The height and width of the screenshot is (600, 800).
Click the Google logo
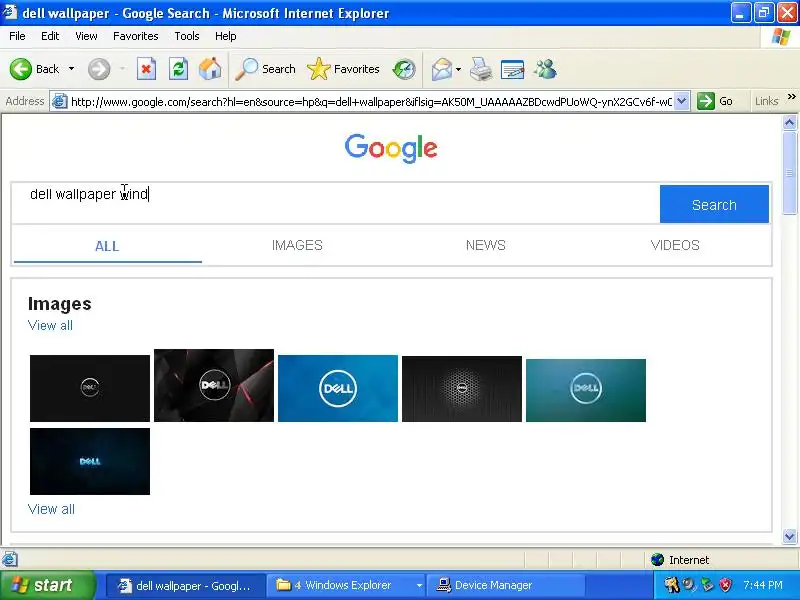[391, 148]
